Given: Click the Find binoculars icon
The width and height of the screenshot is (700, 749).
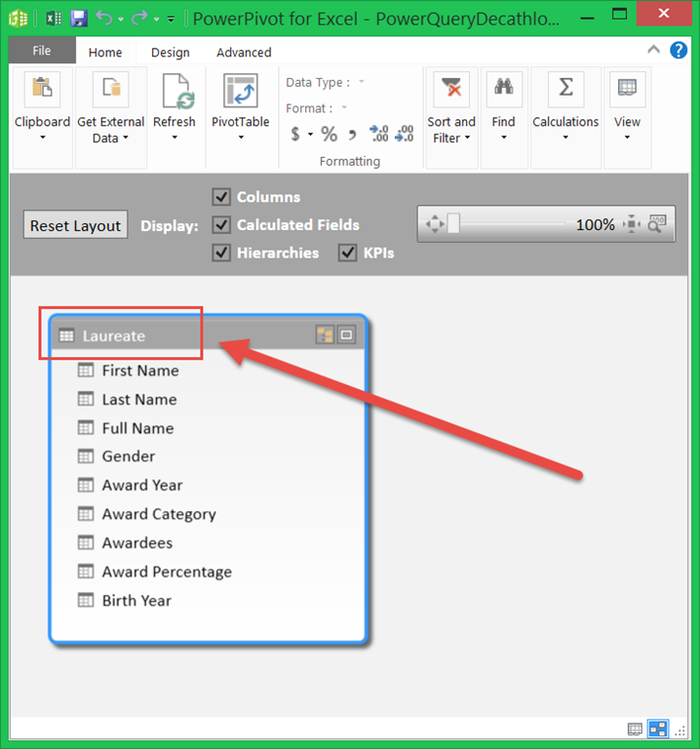Looking at the screenshot, I should 503,89.
